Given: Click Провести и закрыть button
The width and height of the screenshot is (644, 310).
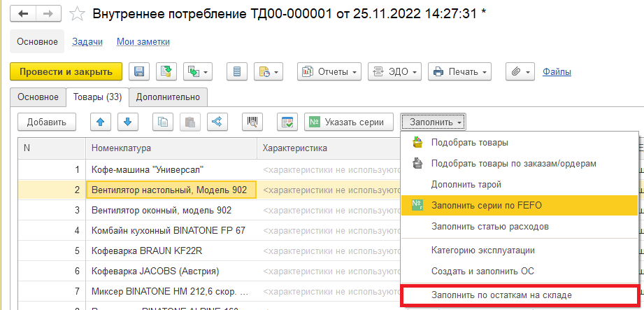Looking at the screenshot, I should click(66, 72).
